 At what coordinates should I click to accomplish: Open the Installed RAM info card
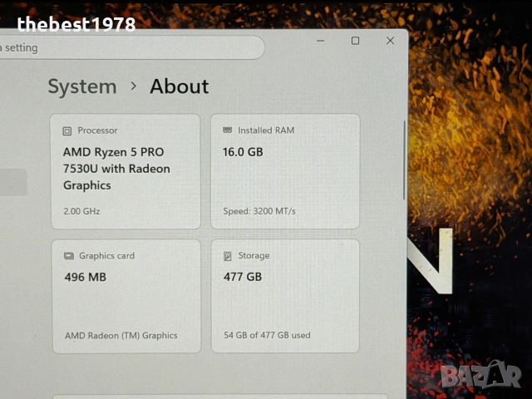coord(285,171)
